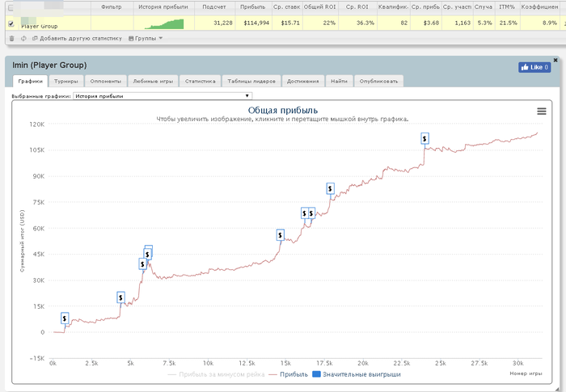Toggle the header select-all checkbox
566x392 pixels.
coord(11,7)
